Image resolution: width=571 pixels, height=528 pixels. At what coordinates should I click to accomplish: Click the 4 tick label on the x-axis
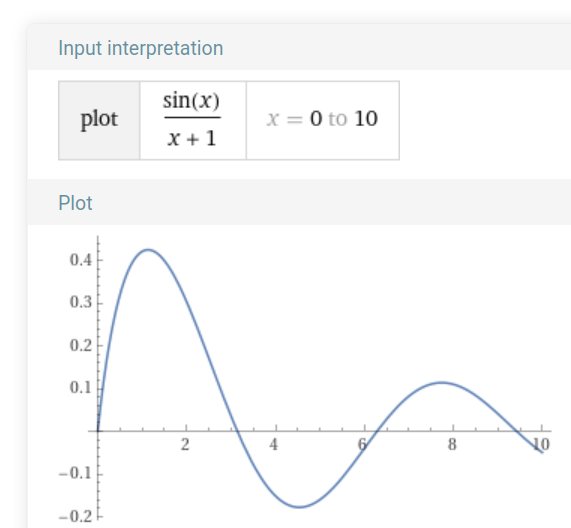[x=274, y=445]
